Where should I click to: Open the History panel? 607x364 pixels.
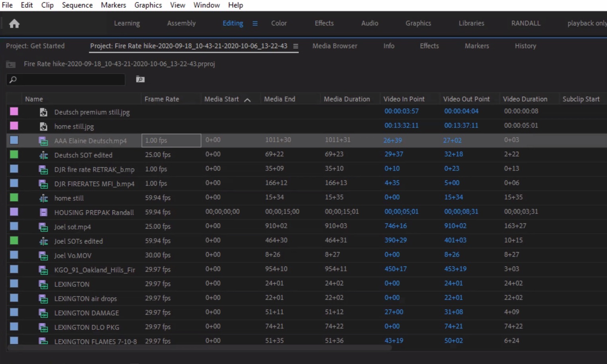[x=525, y=46]
